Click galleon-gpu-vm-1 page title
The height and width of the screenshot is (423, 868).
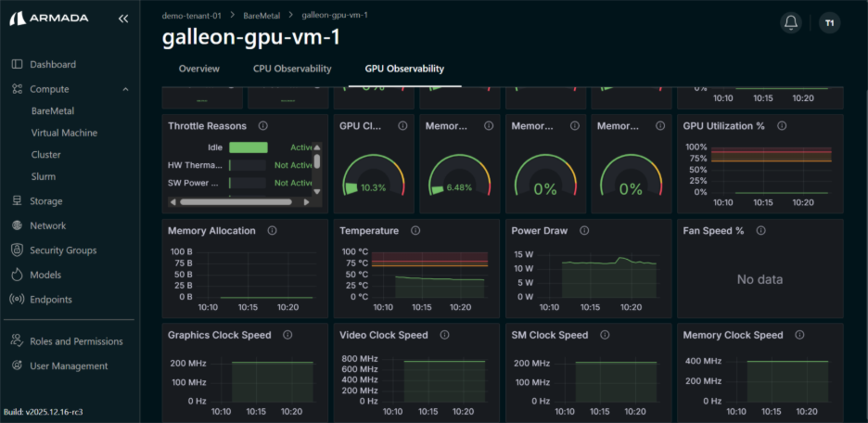point(250,38)
